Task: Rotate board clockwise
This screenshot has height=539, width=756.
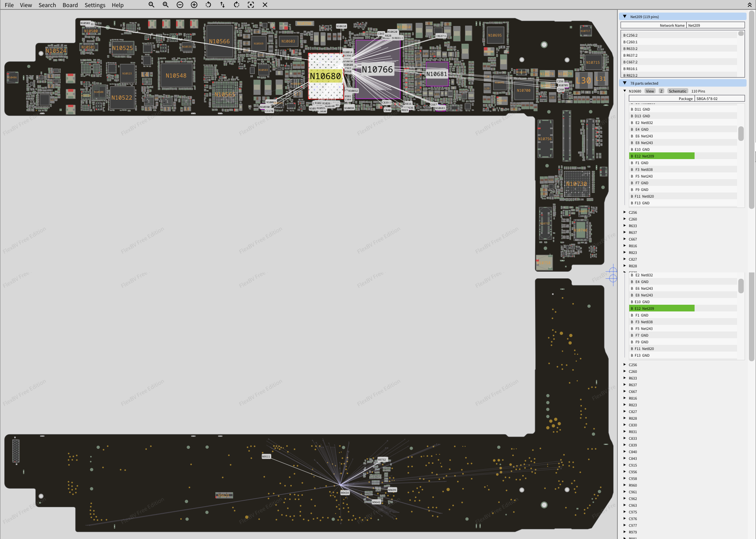Action: point(237,5)
